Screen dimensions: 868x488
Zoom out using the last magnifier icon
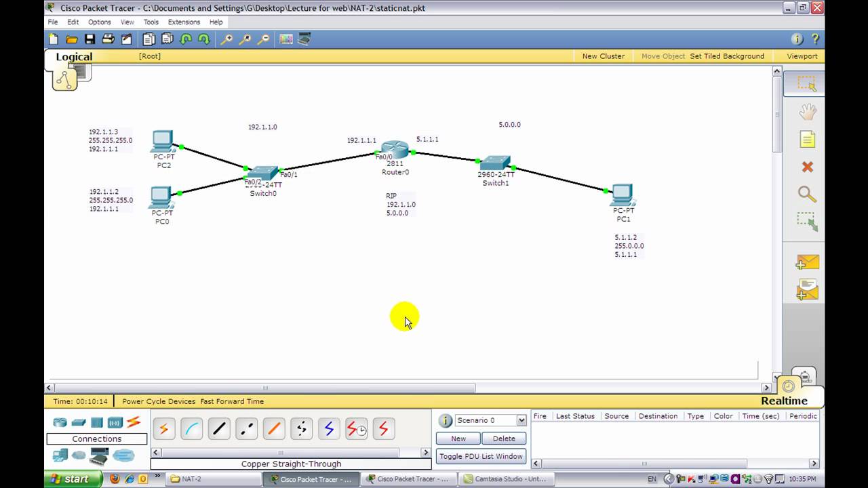[263, 39]
